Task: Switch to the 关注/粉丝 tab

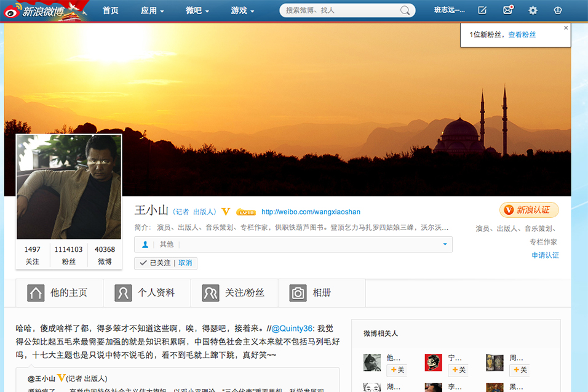Action: tap(234, 293)
